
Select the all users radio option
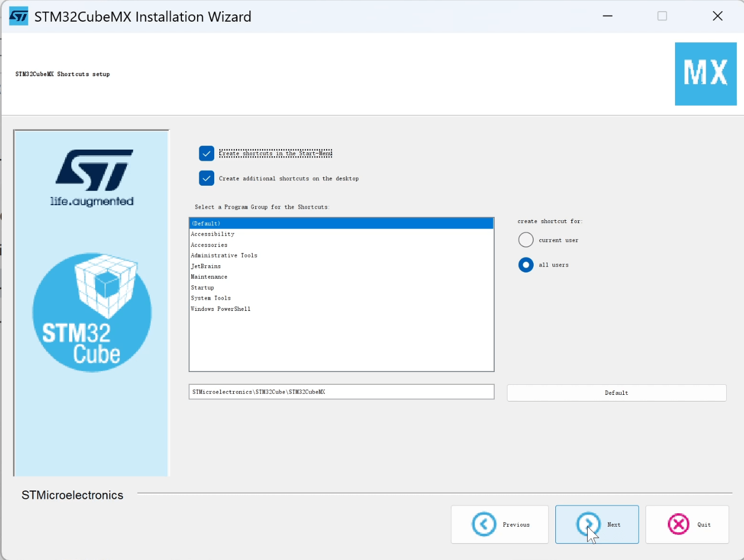[526, 265]
